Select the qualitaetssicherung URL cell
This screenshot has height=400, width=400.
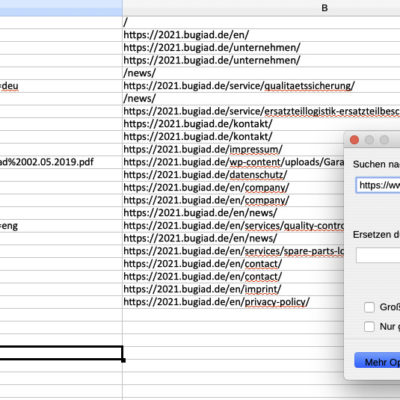(261, 86)
